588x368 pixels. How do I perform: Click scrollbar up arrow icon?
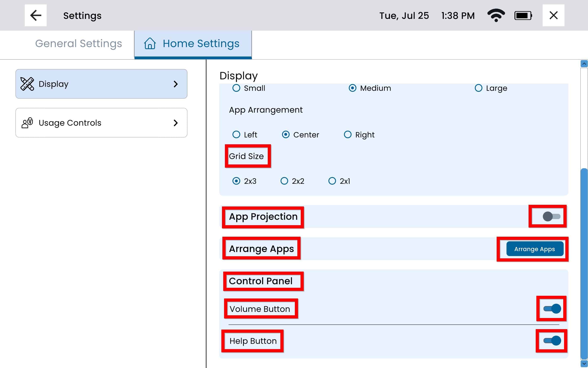pos(584,64)
